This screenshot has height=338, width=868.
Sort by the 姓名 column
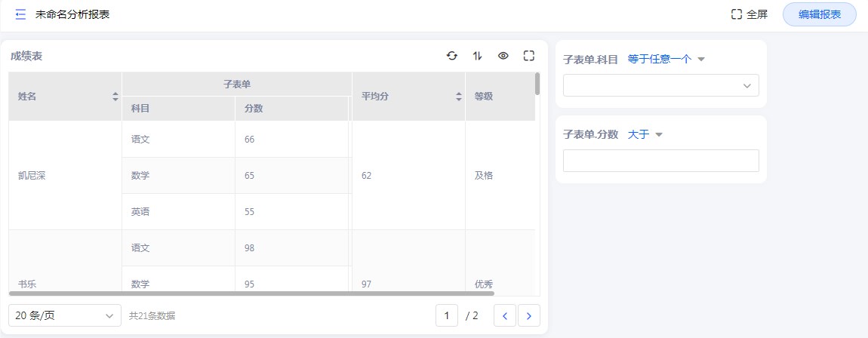click(115, 97)
